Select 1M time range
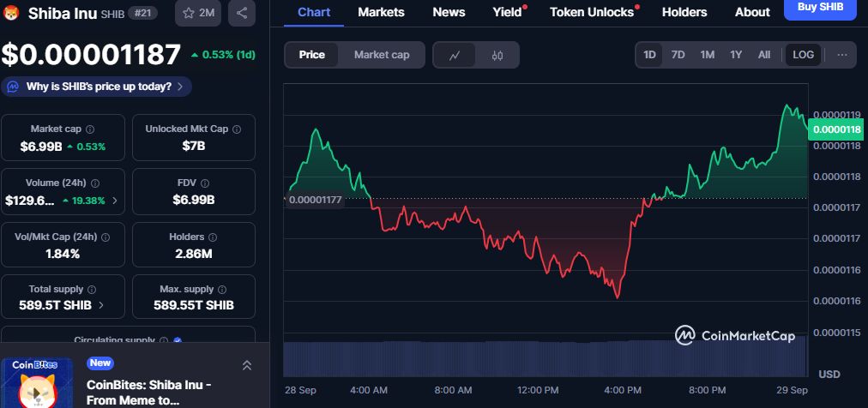The image size is (868, 408). click(707, 55)
